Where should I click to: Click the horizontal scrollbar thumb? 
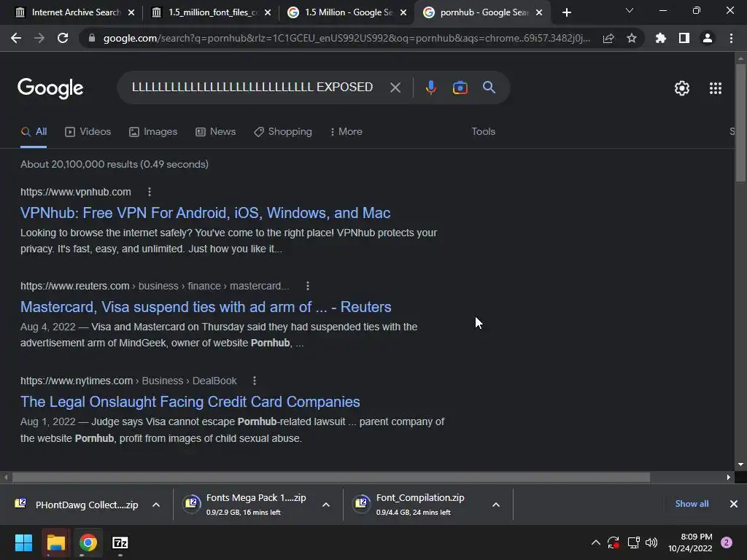coord(331,477)
